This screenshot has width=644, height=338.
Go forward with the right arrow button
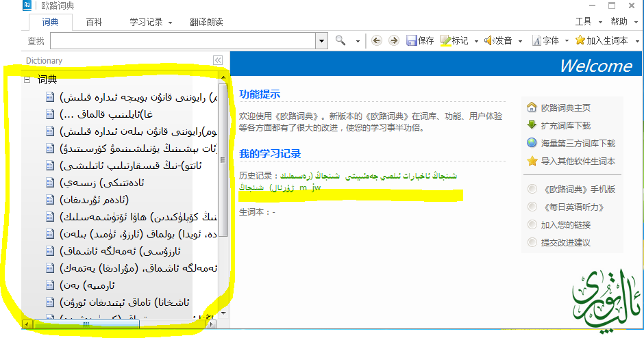point(393,40)
